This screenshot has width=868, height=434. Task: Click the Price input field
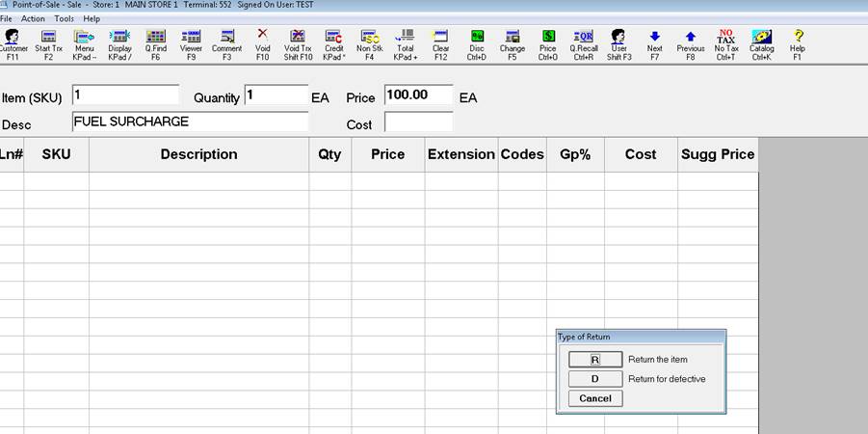coord(418,95)
